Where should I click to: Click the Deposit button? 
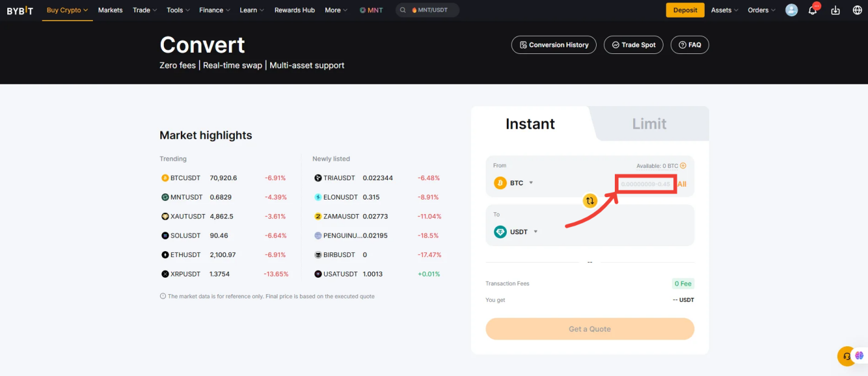click(685, 10)
